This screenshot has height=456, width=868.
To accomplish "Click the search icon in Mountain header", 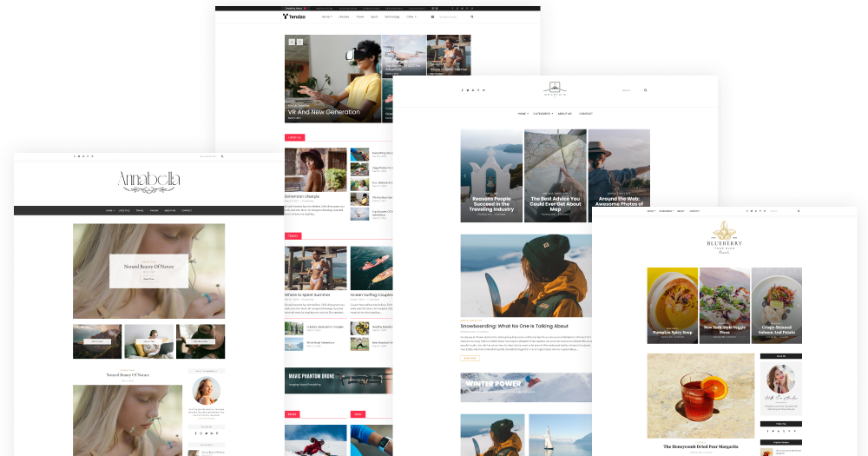I will (646, 90).
